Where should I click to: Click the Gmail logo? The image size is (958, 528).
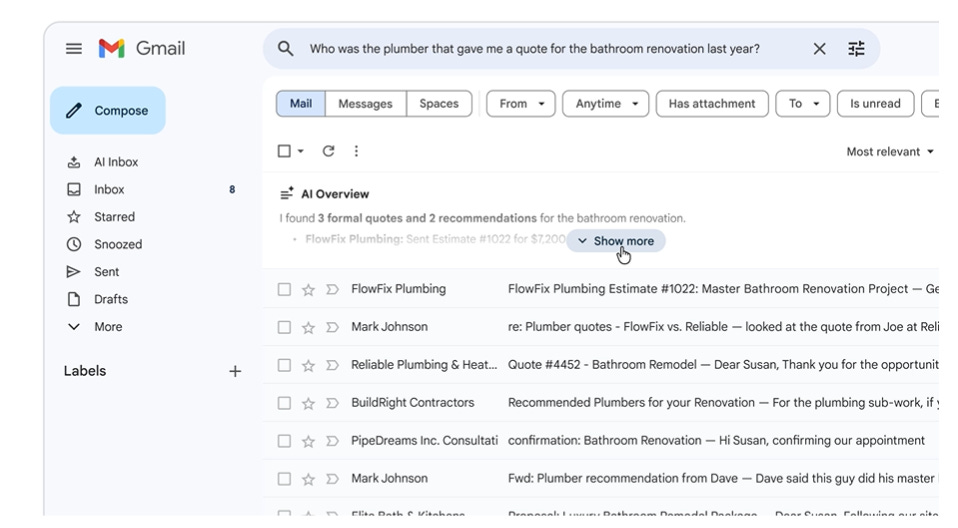pos(142,48)
